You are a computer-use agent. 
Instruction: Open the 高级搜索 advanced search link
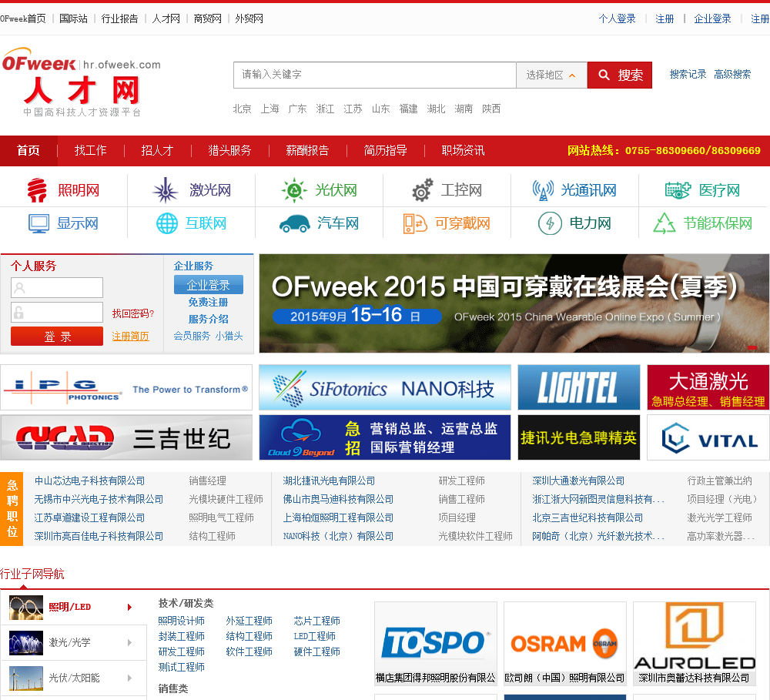click(x=732, y=74)
